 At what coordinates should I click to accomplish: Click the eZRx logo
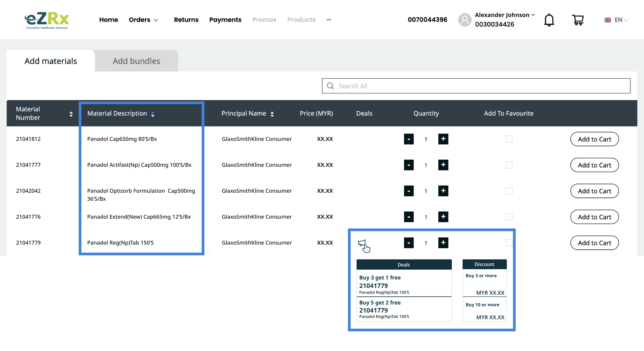(x=47, y=20)
